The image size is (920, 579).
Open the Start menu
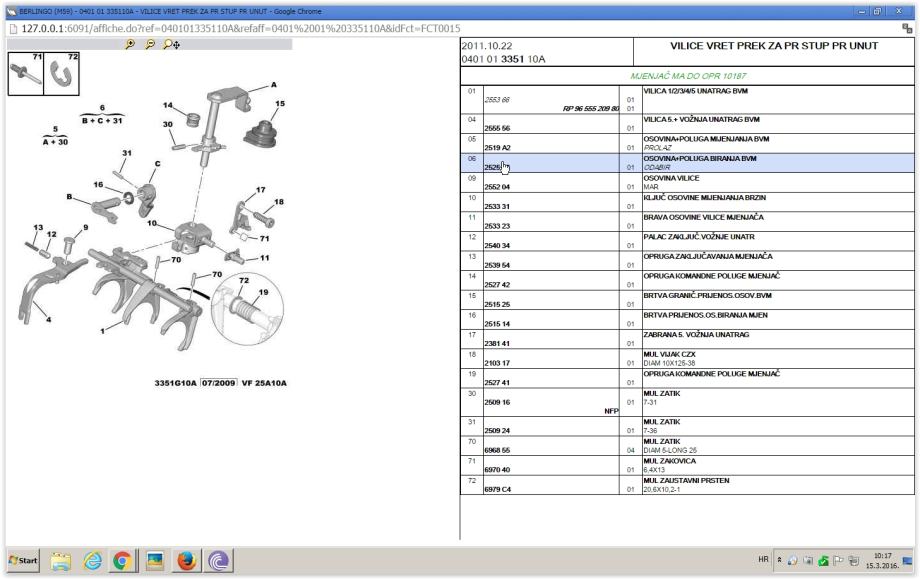tap(23, 560)
